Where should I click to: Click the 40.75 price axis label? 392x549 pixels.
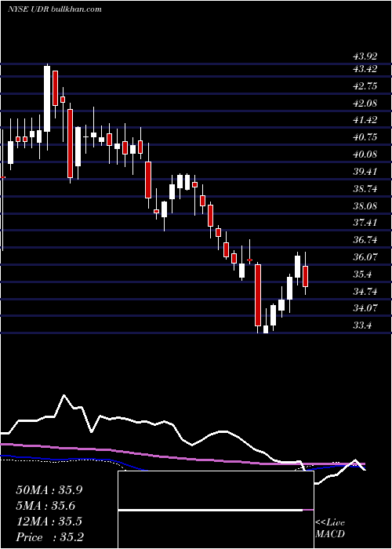365,137
